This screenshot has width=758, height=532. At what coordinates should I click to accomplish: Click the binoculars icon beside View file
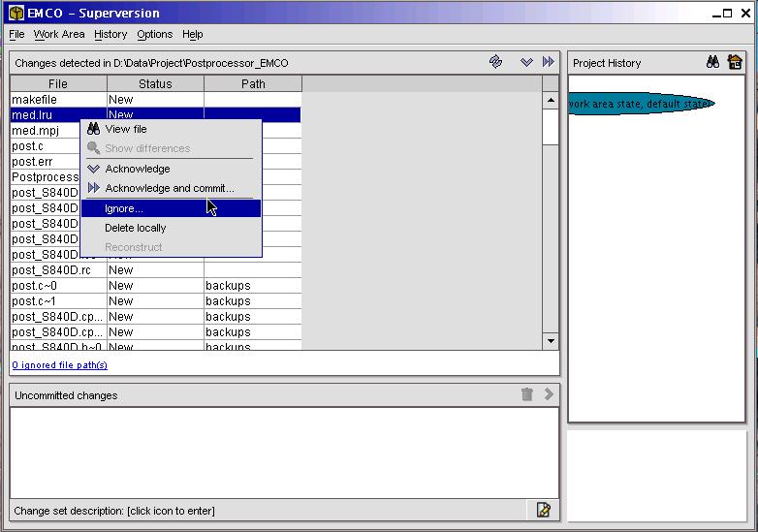tap(93, 129)
